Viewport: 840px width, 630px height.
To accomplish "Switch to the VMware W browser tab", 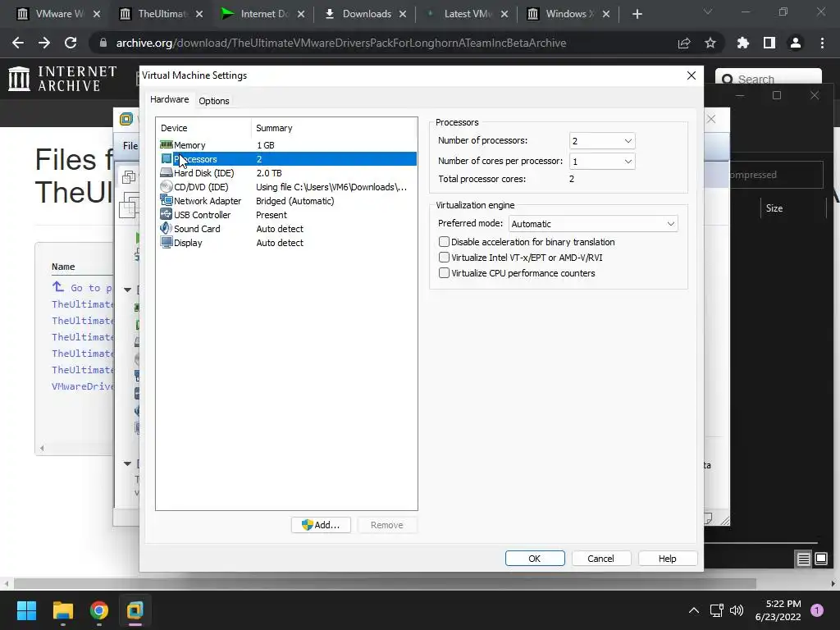I will coord(59,14).
